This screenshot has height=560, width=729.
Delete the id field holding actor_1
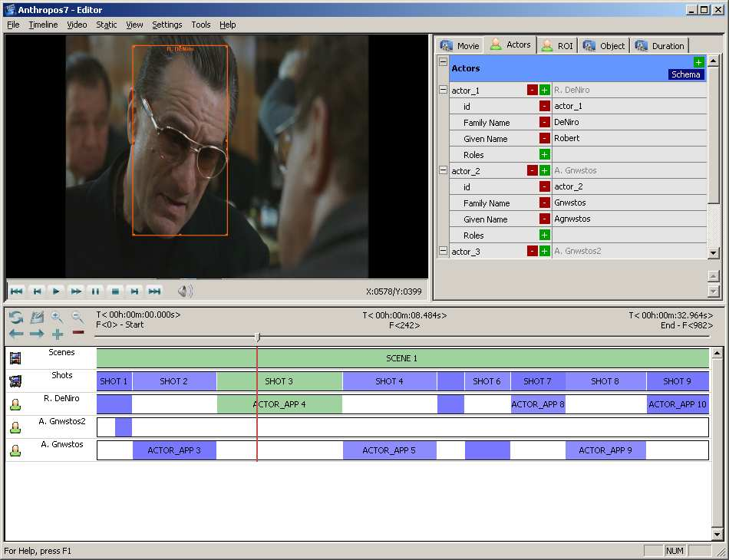pos(544,106)
